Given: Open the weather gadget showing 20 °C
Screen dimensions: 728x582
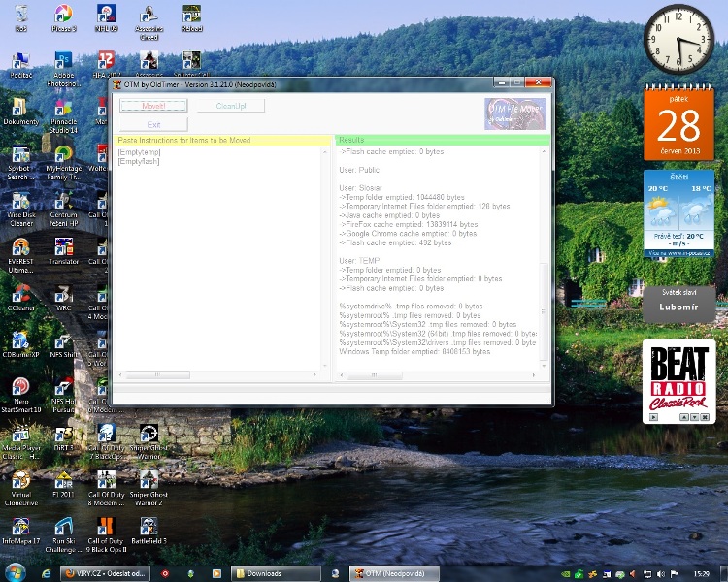Looking at the screenshot, I should pos(678,213).
